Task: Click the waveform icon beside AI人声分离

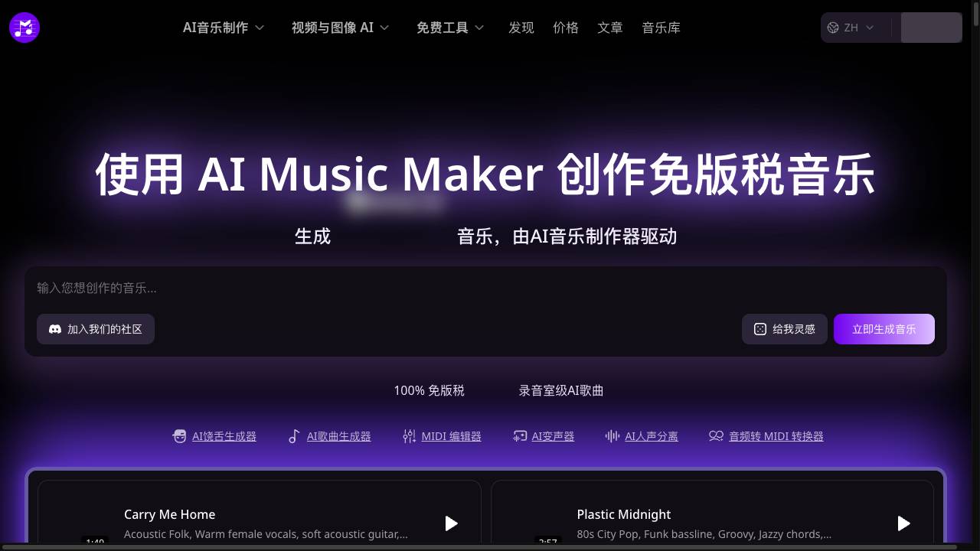Action: coord(612,436)
